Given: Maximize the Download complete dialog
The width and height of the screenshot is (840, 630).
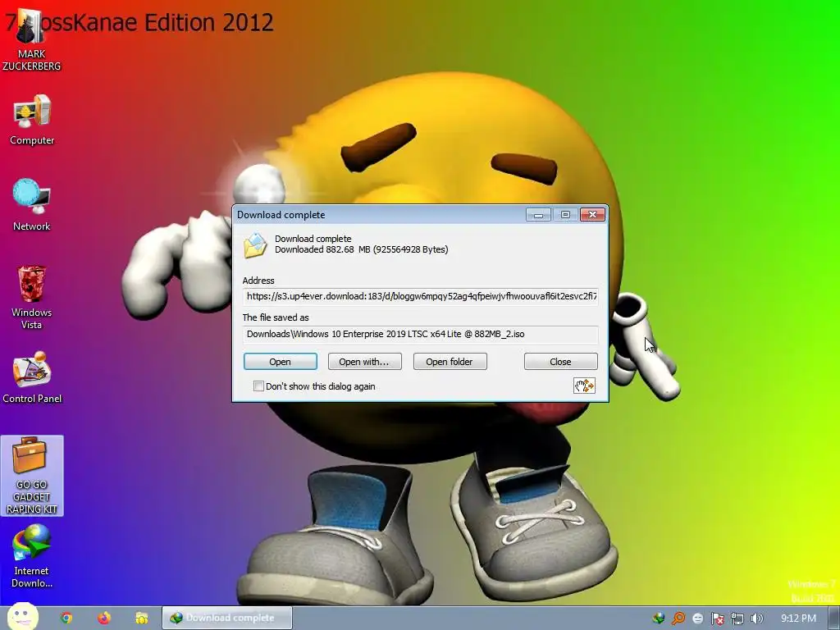Looking at the screenshot, I should coord(565,215).
